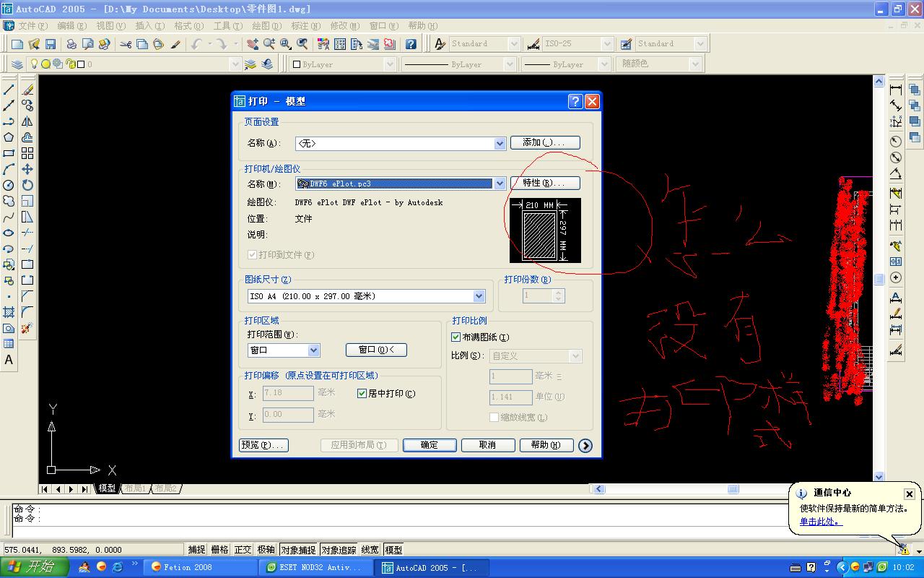Toggle 正交 ortho mode in status bar
The width and height of the screenshot is (924, 578).
[243, 550]
